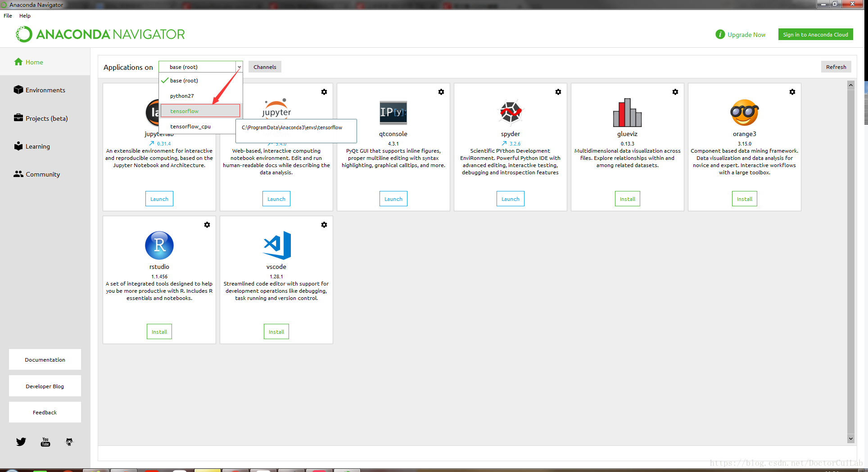Open the gear options for orange3
Viewport: 868px width, 472px height.
tap(792, 92)
